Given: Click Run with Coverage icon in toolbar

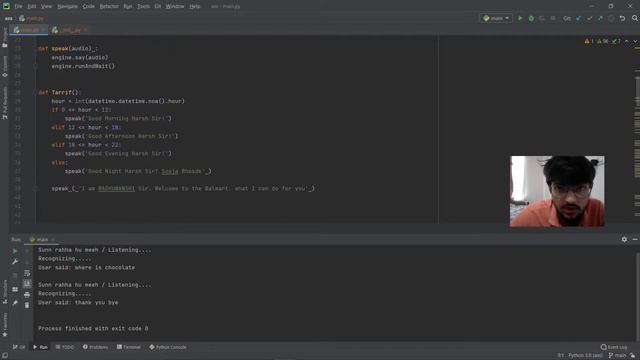Looking at the screenshot, I should (x=542, y=18).
